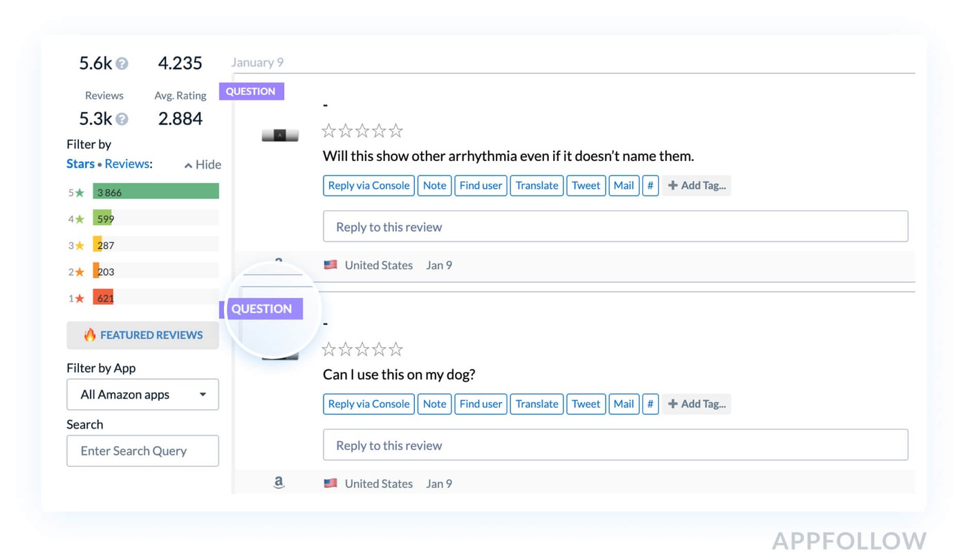This screenshot has height=560, width=968.
Task: Click the product thumbnail in first question
Action: point(280,136)
